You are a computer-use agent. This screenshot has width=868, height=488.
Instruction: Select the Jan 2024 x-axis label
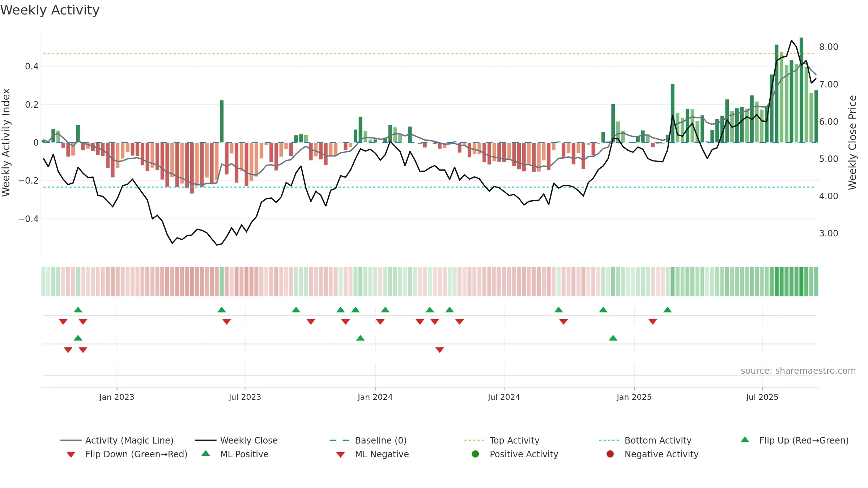click(x=375, y=397)
